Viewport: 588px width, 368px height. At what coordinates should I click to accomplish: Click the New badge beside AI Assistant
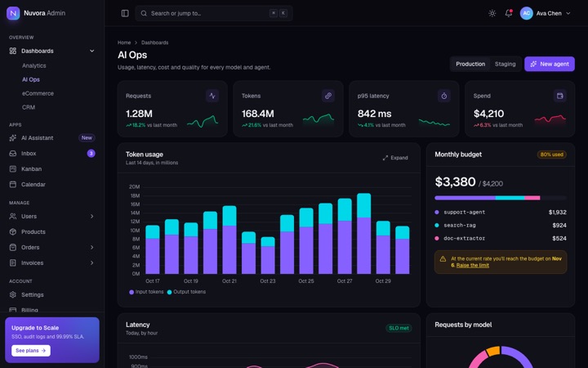click(x=87, y=138)
